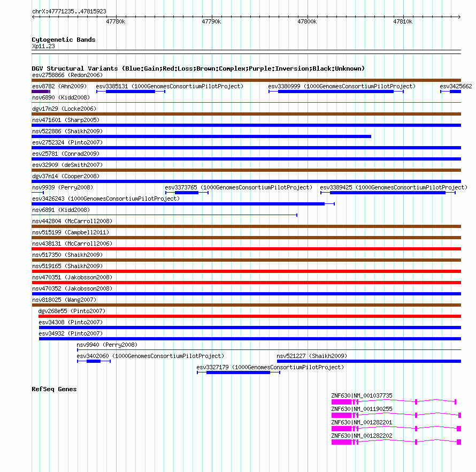The height and width of the screenshot is (472, 476).
Task: Click the esv3373765 variant label
Action: [x=239, y=187]
